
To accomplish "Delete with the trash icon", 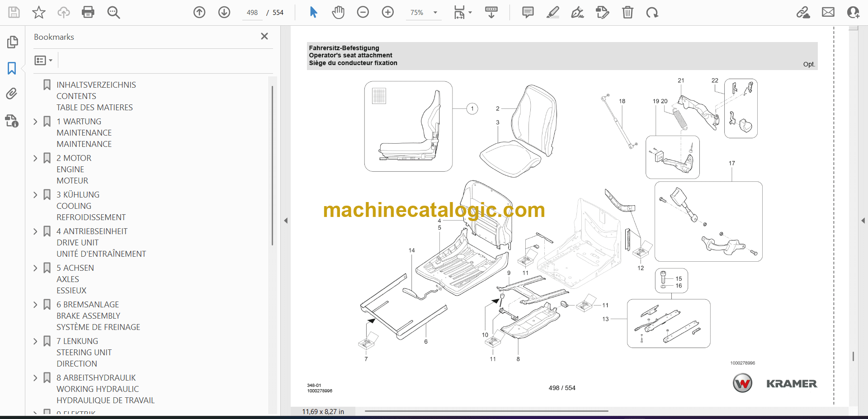I will pos(627,12).
